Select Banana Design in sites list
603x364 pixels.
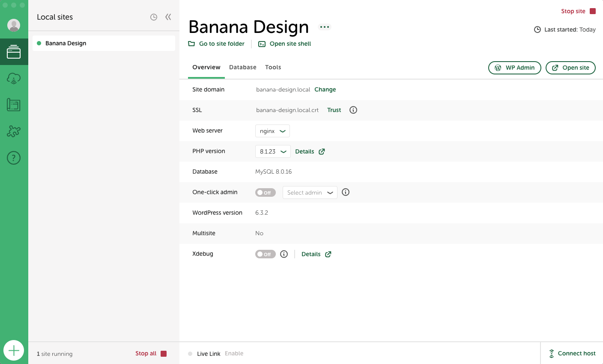[x=104, y=43]
